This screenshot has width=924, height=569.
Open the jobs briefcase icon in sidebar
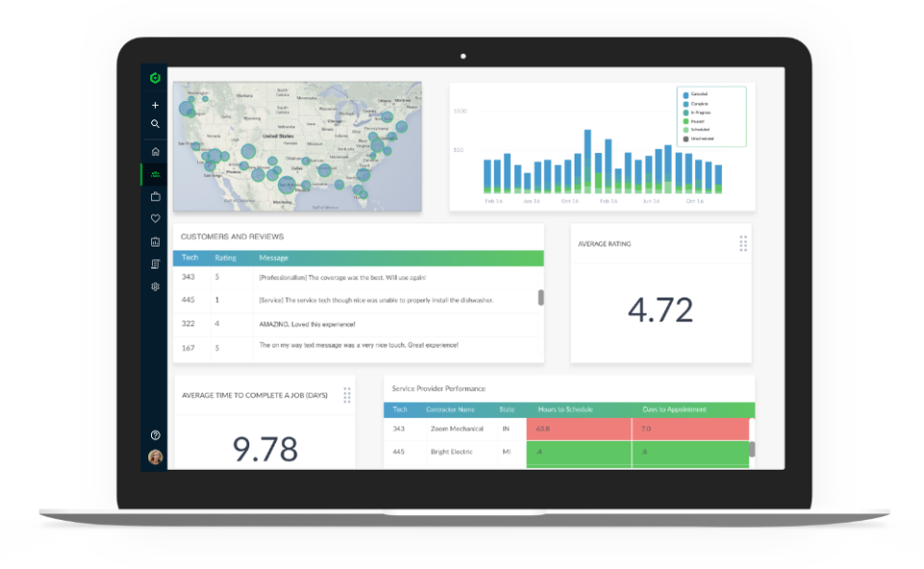point(155,196)
